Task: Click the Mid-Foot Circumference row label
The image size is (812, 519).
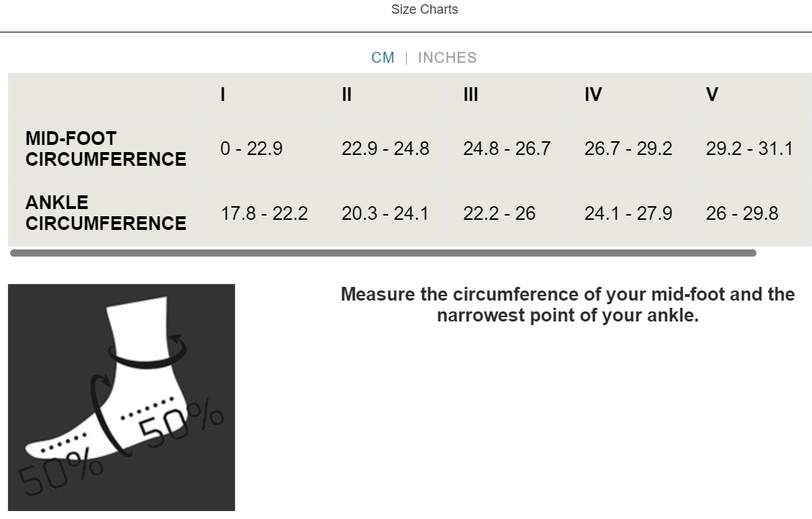Action: (x=106, y=149)
